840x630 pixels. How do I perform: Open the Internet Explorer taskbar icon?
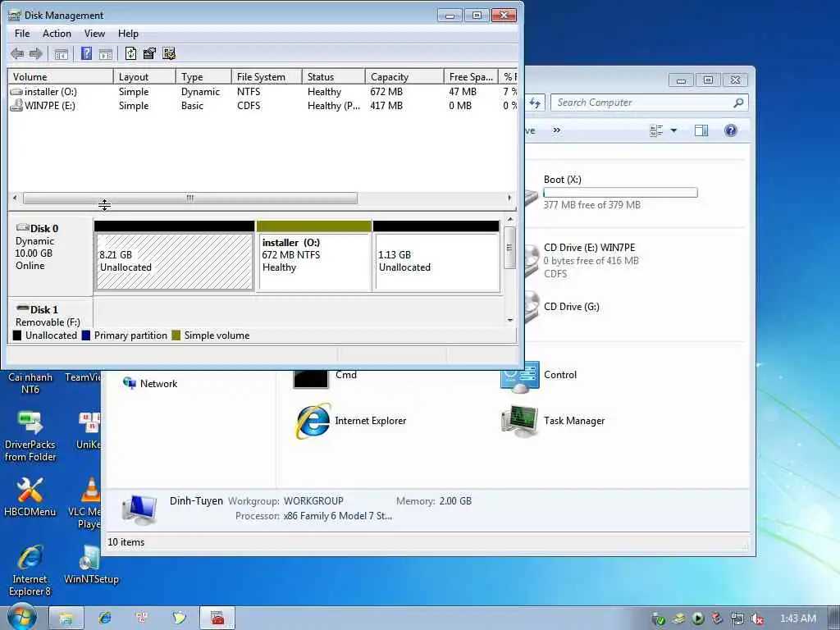click(105, 619)
